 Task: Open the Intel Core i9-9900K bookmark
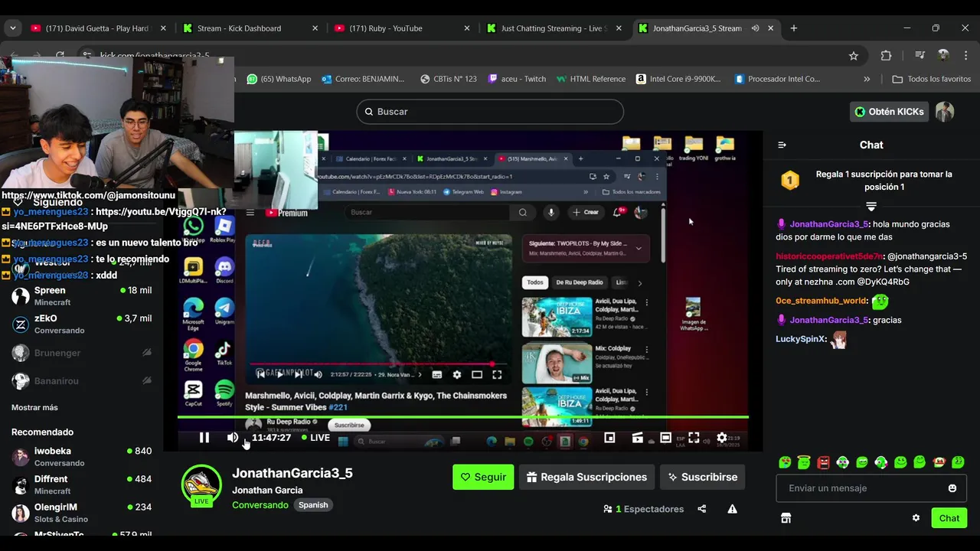coord(679,79)
